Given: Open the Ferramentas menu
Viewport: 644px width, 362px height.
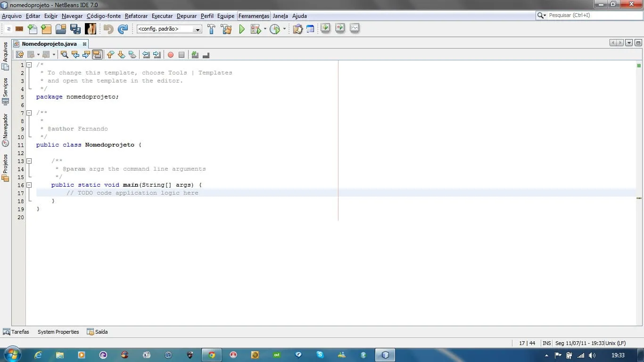Looking at the screenshot, I should point(254,16).
